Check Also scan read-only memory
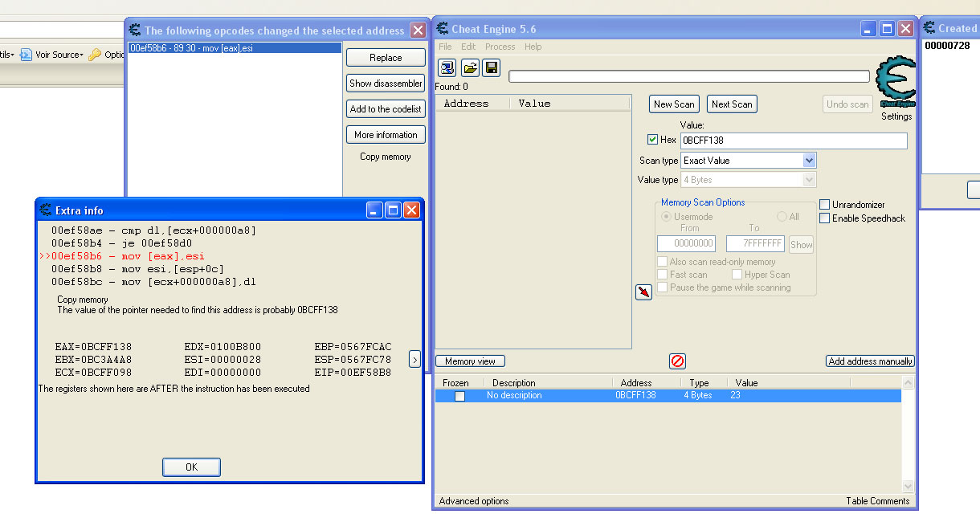The height and width of the screenshot is (526, 980). [x=662, y=262]
